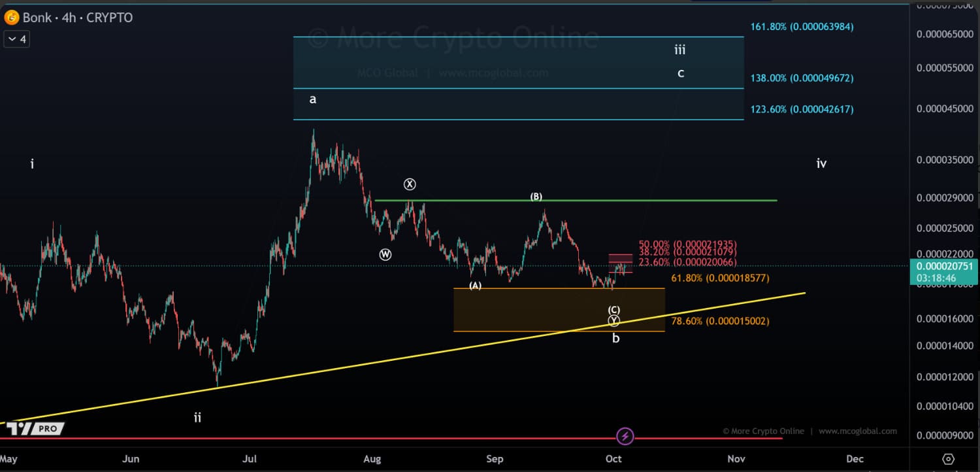Click the Bonk 4h CRYPTO symbol title
This screenshot has width=980, height=472.
pos(77,18)
